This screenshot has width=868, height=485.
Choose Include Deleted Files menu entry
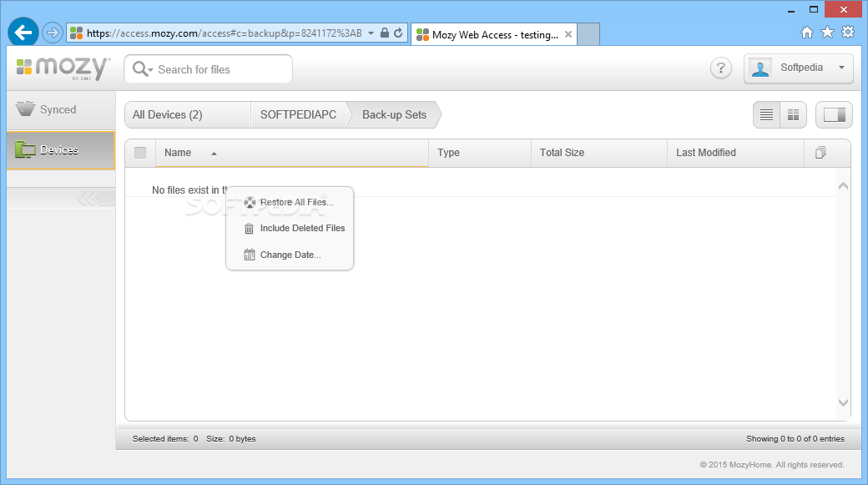(290, 228)
